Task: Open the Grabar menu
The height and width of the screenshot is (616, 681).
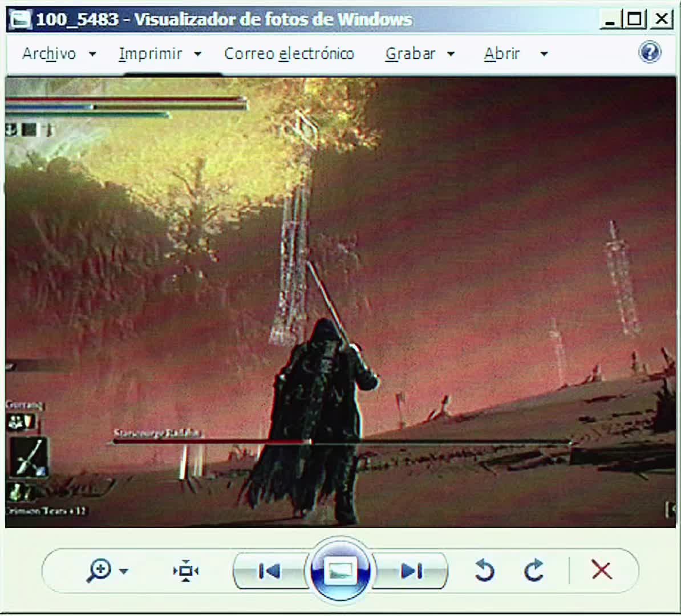Action: (410, 54)
